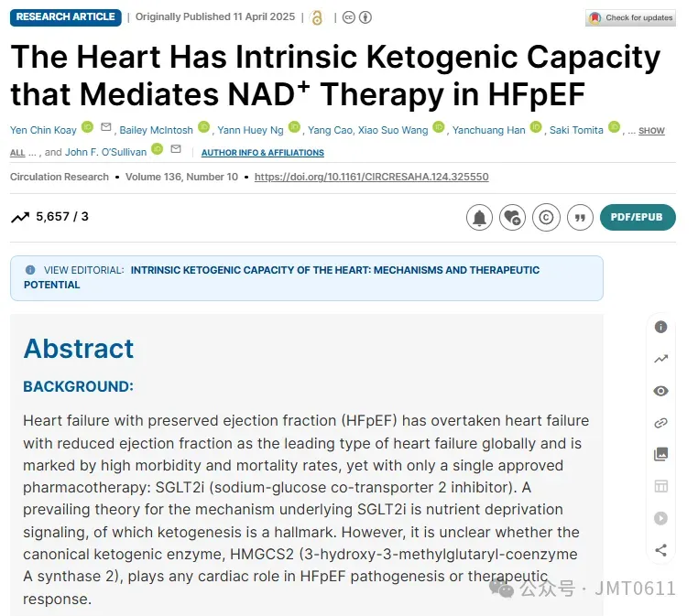
Task: Open the sidebar information icon
Action: (x=660, y=327)
